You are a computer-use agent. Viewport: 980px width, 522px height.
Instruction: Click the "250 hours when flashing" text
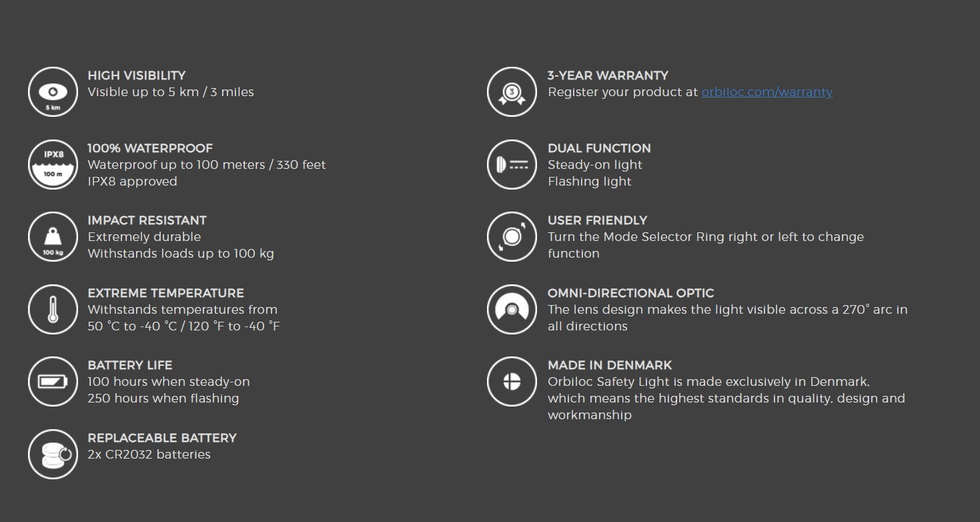(x=163, y=399)
